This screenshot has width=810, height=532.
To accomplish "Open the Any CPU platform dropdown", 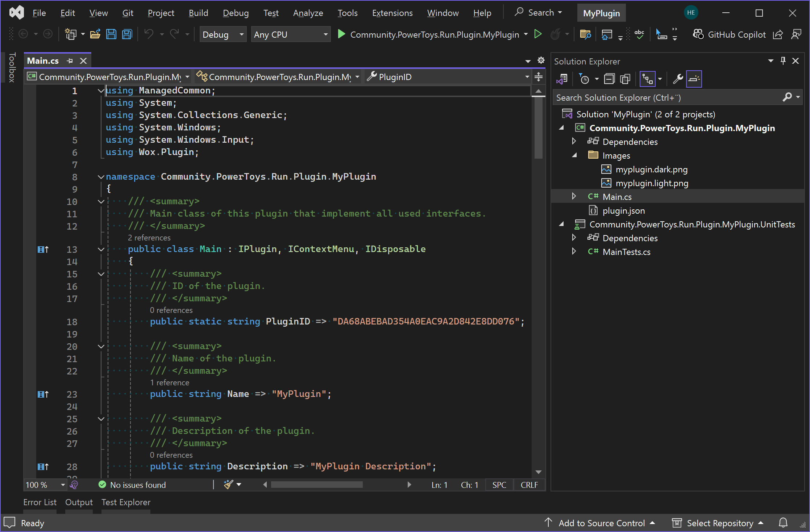I will tap(291, 34).
